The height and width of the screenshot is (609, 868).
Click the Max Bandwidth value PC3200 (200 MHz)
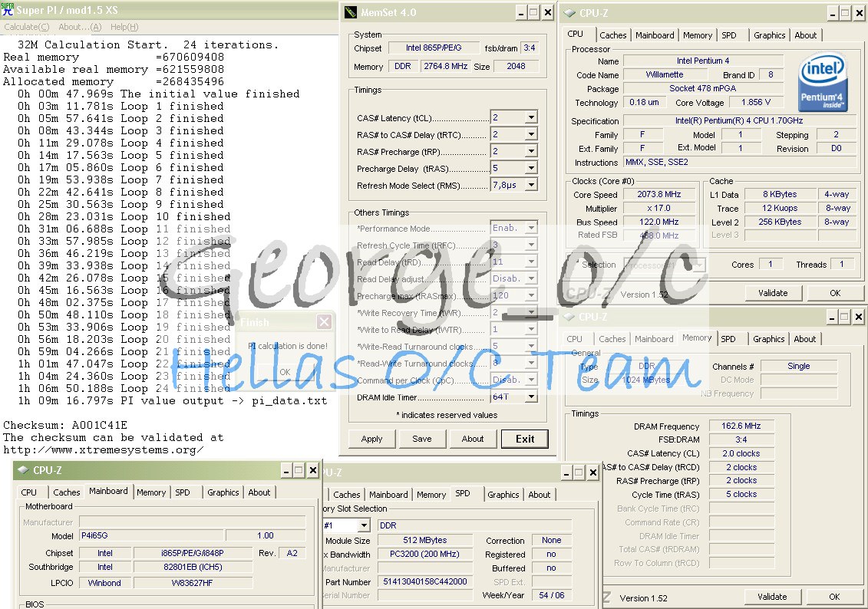[424, 554]
